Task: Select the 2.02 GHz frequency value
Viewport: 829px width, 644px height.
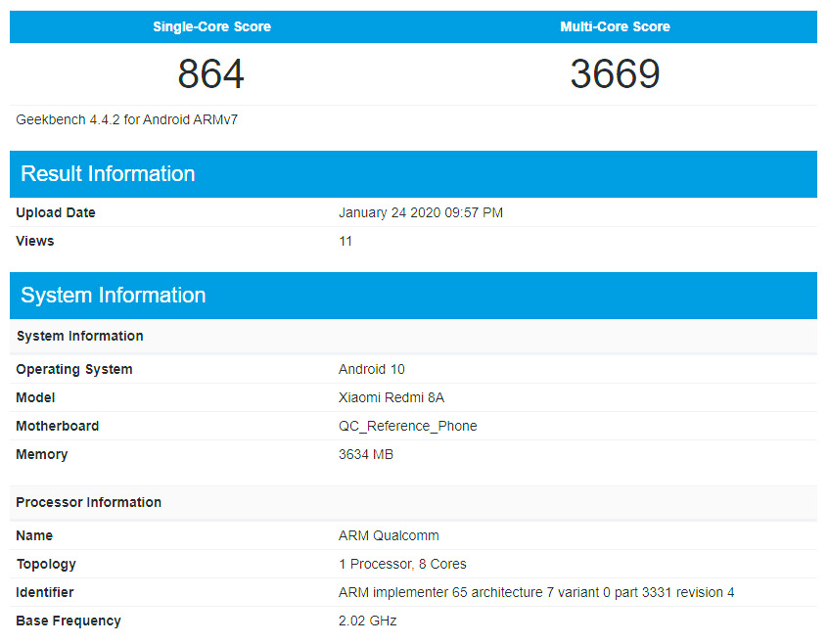Action: (x=367, y=621)
